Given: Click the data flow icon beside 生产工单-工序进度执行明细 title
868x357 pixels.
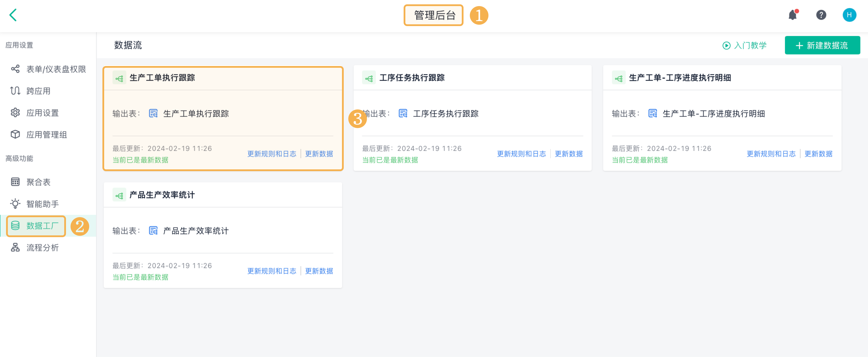Looking at the screenshot, I should coord(619,78).
